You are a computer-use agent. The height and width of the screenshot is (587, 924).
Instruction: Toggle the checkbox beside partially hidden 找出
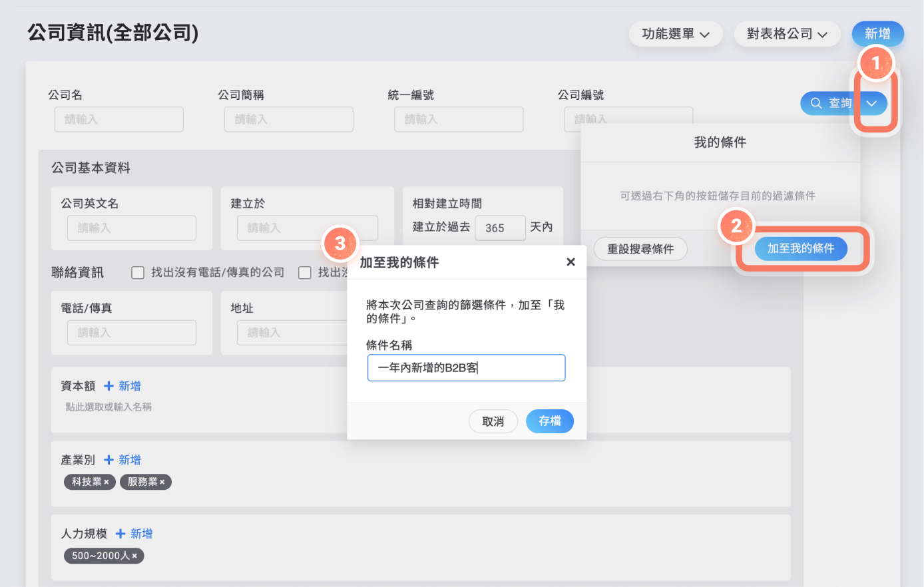pyautogui.click(x=305, y=273)
